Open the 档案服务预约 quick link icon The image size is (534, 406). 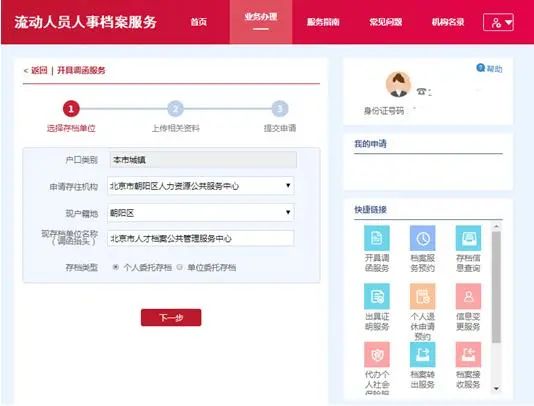423,238
